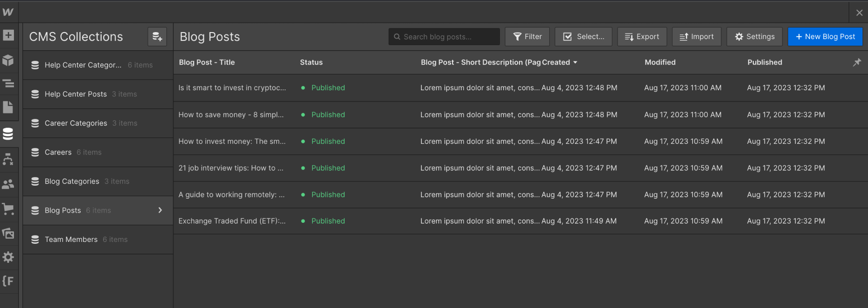The height and width of the screenshot is (308, 868).
Task: Expand the Blog Posts collection chevron
Action: point(160,210)
